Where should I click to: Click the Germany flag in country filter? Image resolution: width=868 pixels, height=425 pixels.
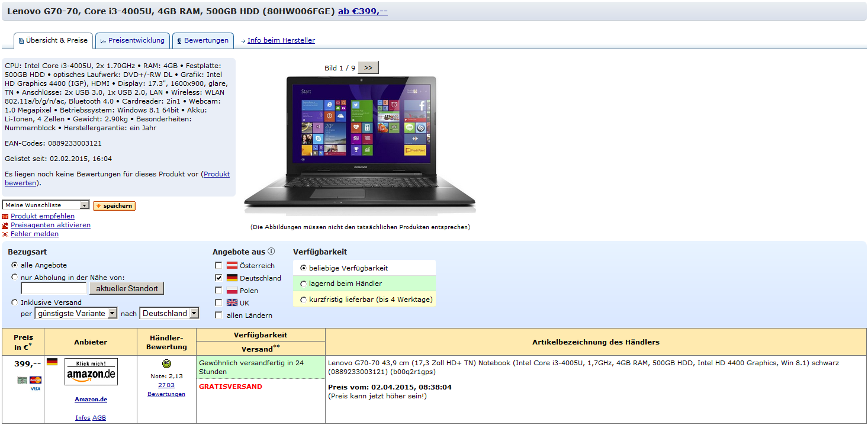click(232, 278)
